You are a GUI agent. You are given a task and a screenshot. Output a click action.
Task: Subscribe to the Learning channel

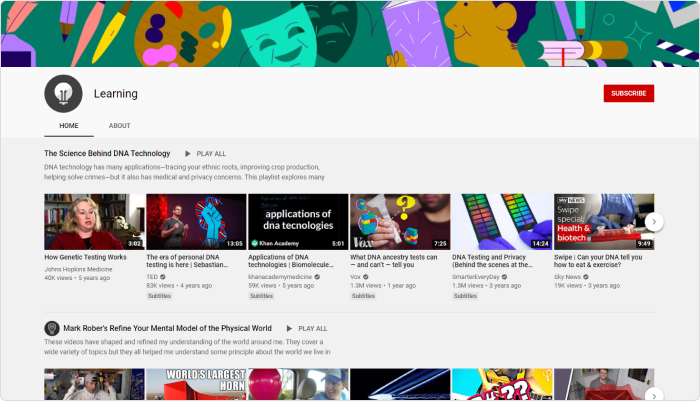coord(629,93)
